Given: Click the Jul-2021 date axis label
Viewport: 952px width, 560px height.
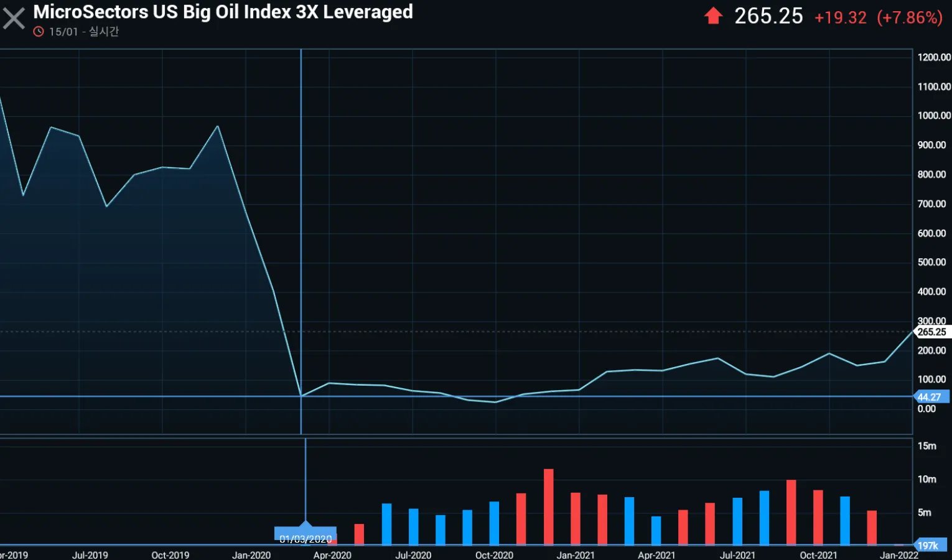Looking at the screenshot, I should 737,555.
